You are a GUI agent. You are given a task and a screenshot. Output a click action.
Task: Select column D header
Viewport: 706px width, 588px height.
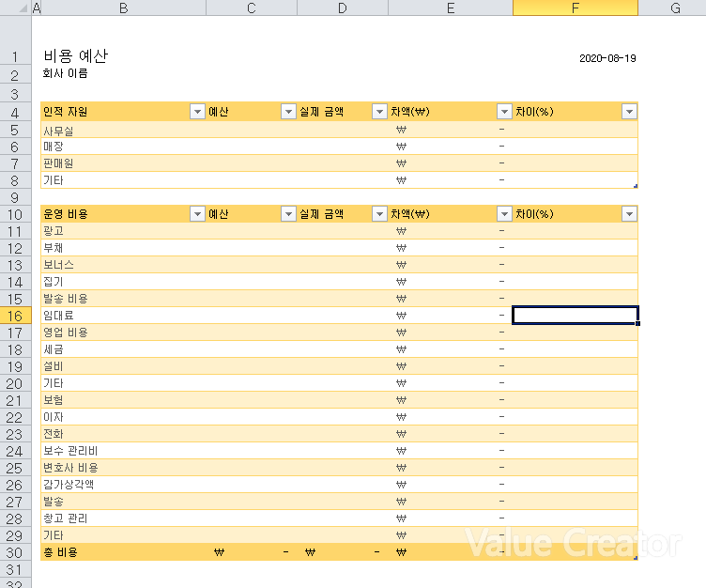coord(343,8)
